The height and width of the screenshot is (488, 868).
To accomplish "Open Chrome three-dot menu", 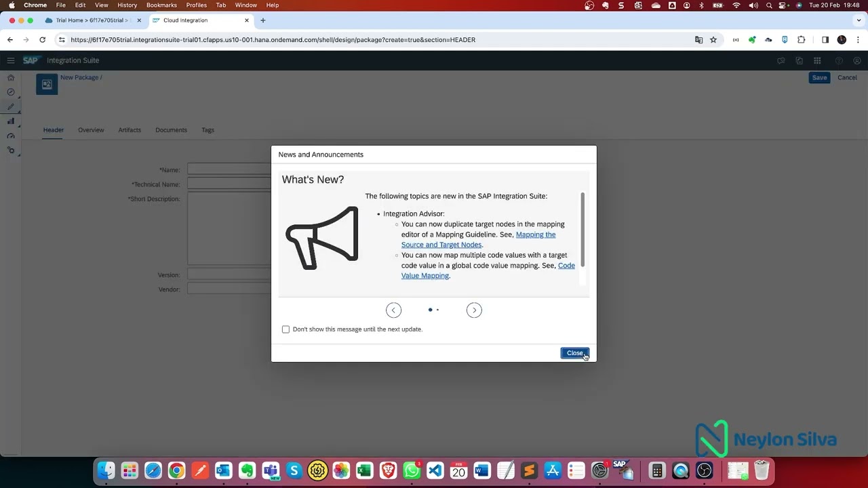I will pos(858,40).
